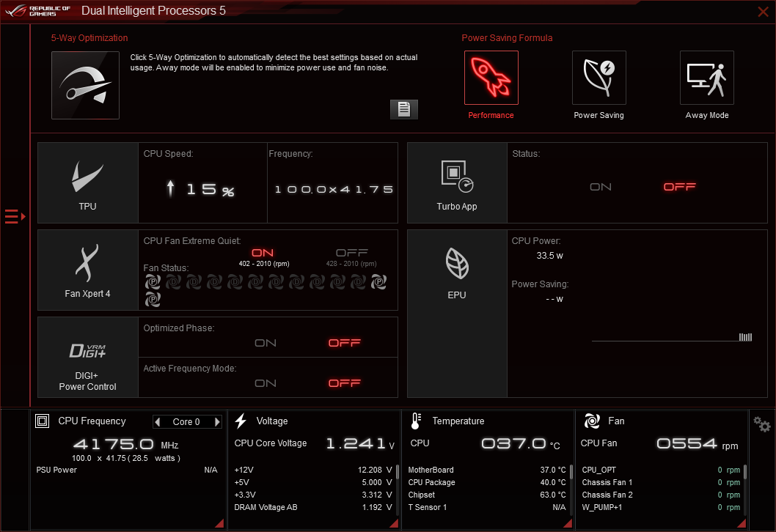
Task: Turn Turbo App status OFF
Action: pos(679,187)
